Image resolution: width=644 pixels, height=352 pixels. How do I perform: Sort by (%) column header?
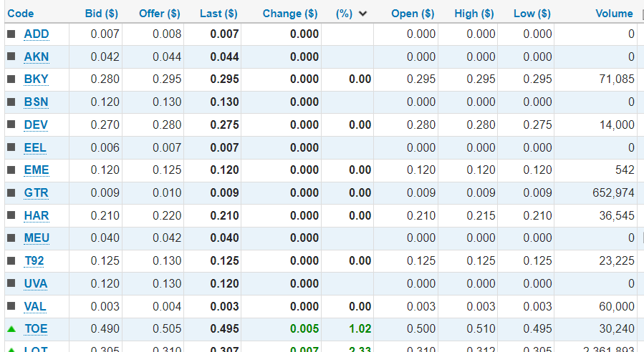344,14
